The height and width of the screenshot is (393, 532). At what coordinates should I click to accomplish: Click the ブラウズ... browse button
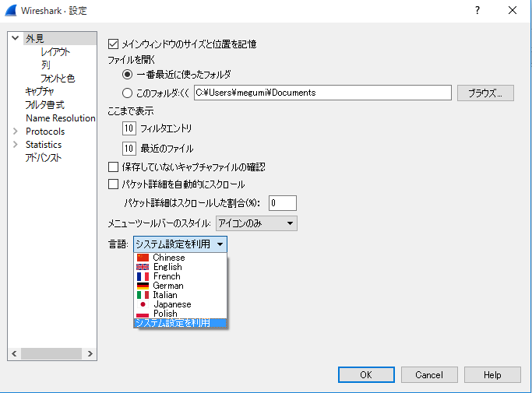click(485, 93)
